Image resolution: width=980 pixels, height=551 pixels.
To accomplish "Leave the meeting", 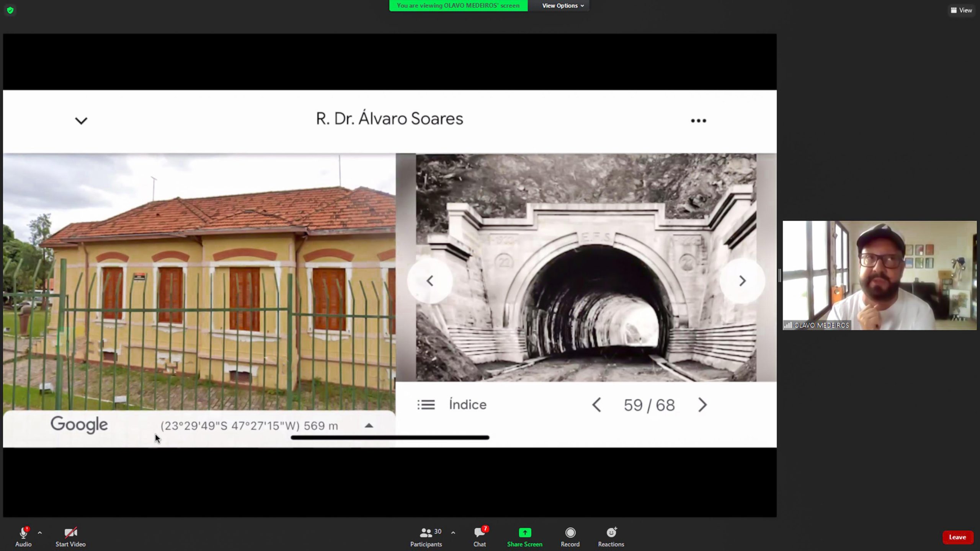I will [x=957, y=537].
